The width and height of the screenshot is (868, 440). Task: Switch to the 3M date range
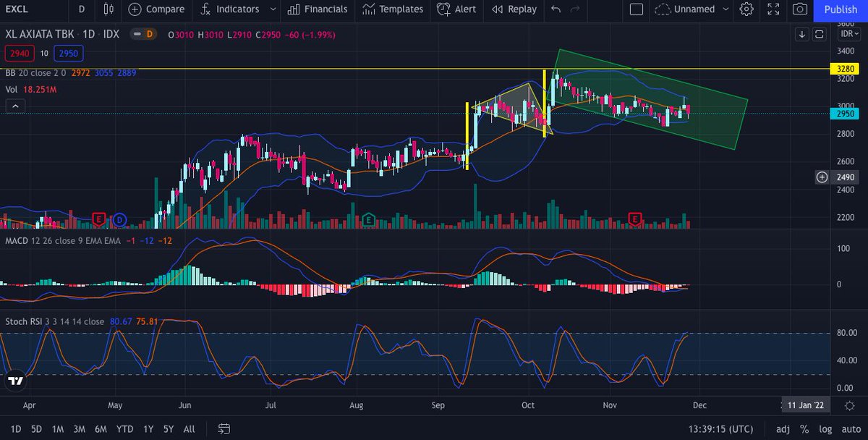point(79,428)
